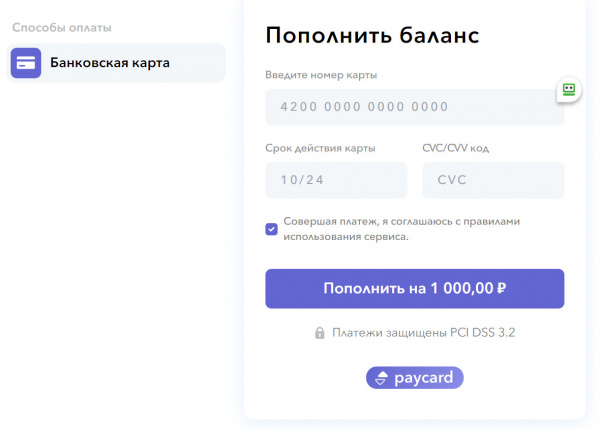Viewport: 600px width, 429px height.
Task: Click the ruble sign on the top-up button
Action: [x=501, y=289]
